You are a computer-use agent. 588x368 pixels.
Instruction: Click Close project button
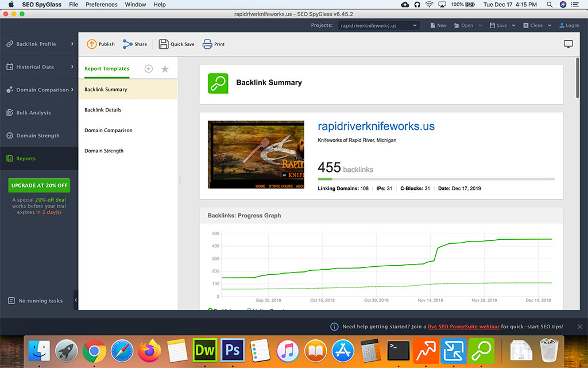pyautogui.click(x=533, y=25)
